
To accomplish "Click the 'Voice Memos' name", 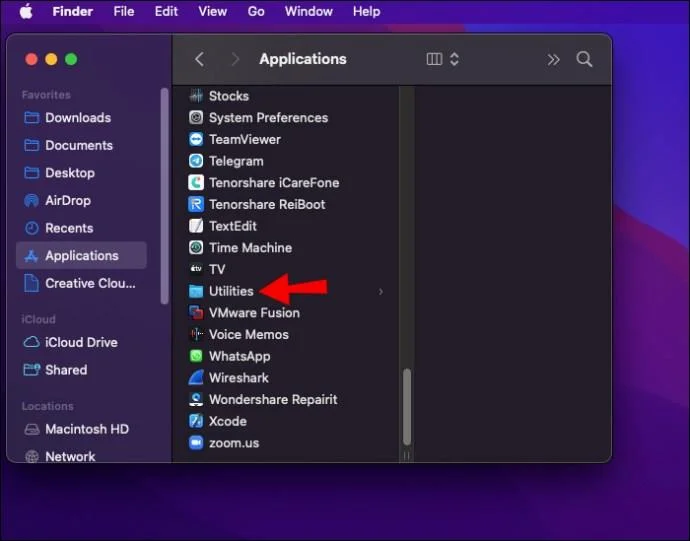I will pyautogui.click(x=249, y=335).
